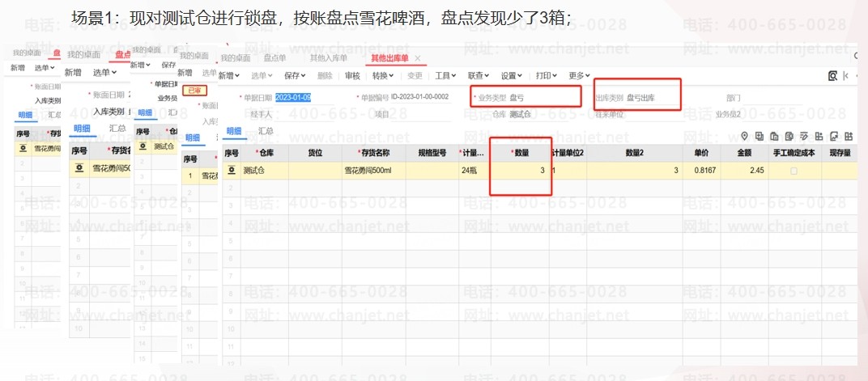
Task: Click 保存 in the third background window
Action: (x=168, y=65)
